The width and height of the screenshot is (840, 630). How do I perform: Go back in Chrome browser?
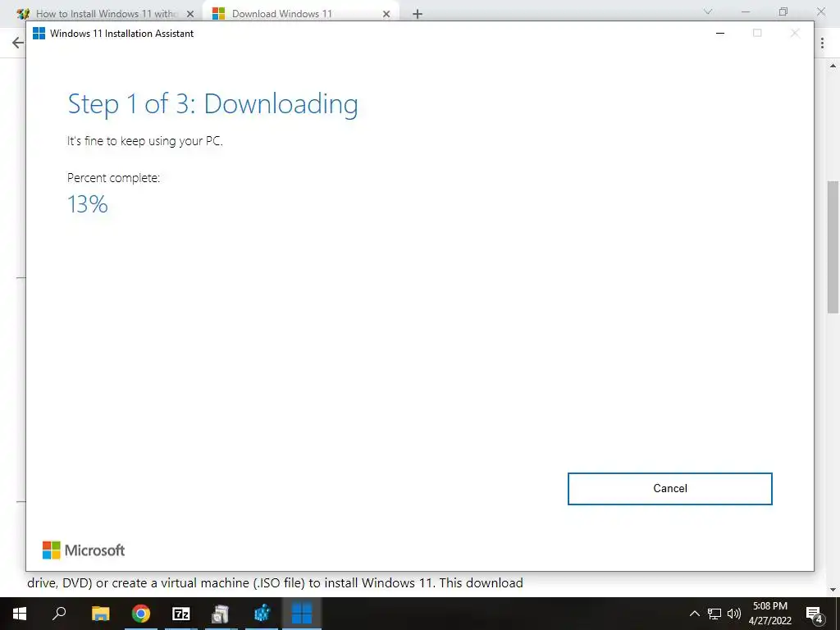18,43
